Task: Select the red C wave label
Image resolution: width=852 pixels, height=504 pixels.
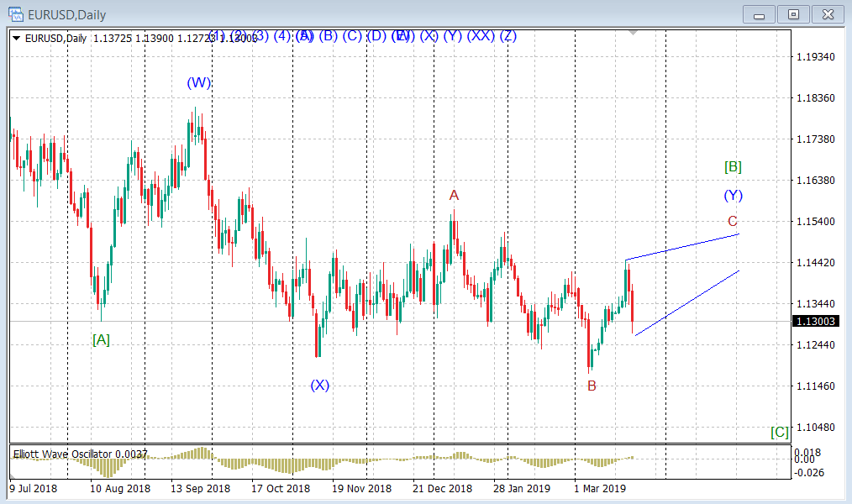Action: pos(733,221)
